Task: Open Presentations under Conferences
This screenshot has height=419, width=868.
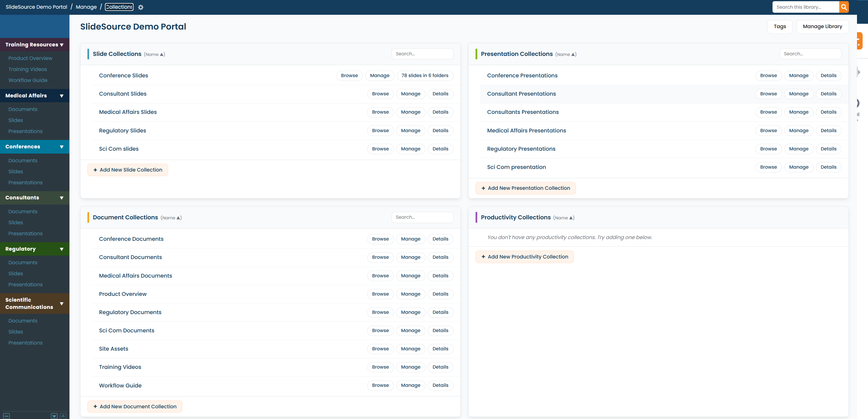Action: [25, 183]
